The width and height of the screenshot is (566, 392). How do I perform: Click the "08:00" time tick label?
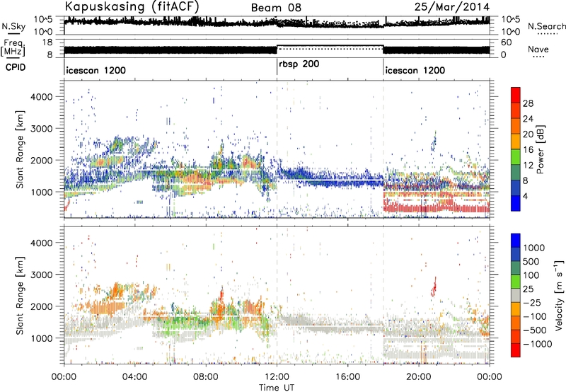tap(206, 377)
